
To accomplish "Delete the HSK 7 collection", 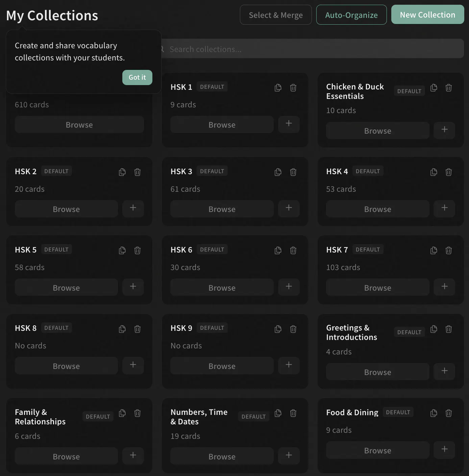I will tap(449, 250).
